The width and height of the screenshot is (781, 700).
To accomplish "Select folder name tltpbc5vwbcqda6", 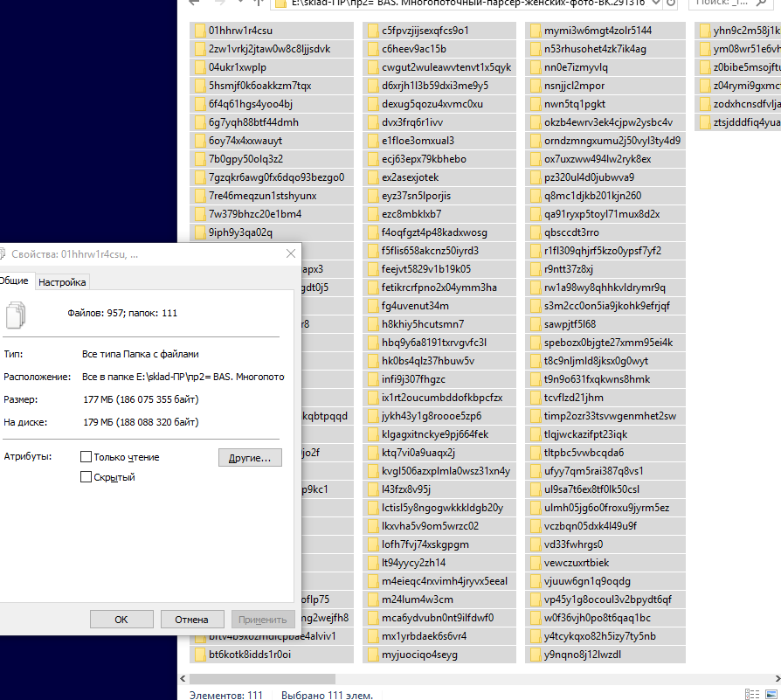I will [x=584, y=453].
